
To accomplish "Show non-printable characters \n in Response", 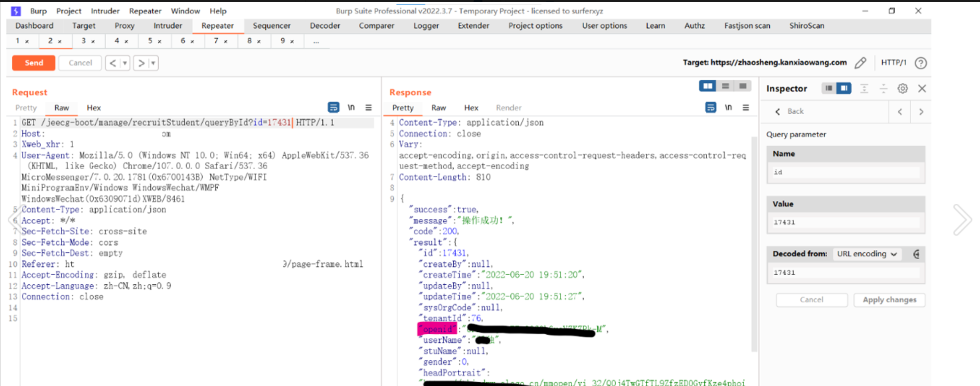I will [728, 108].
